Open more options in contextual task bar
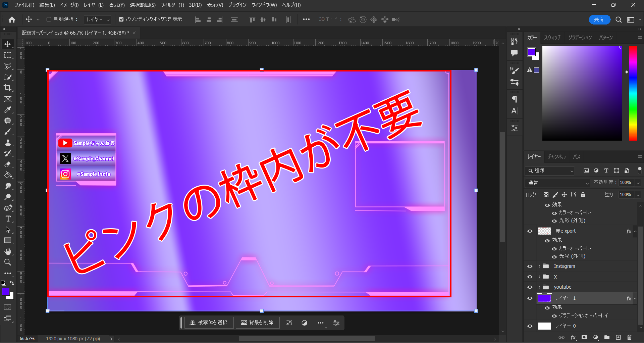The width and height of the screenshot is (644, 343). (x=321, y=323)
